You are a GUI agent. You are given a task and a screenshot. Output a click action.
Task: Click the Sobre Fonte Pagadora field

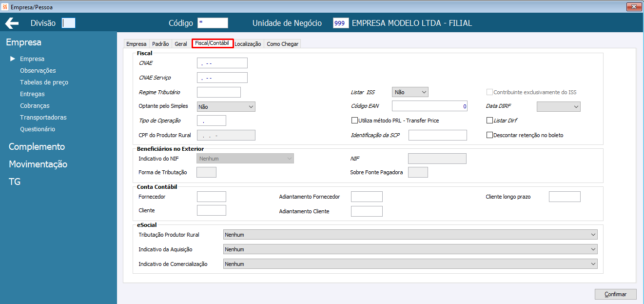pos(418,172)
